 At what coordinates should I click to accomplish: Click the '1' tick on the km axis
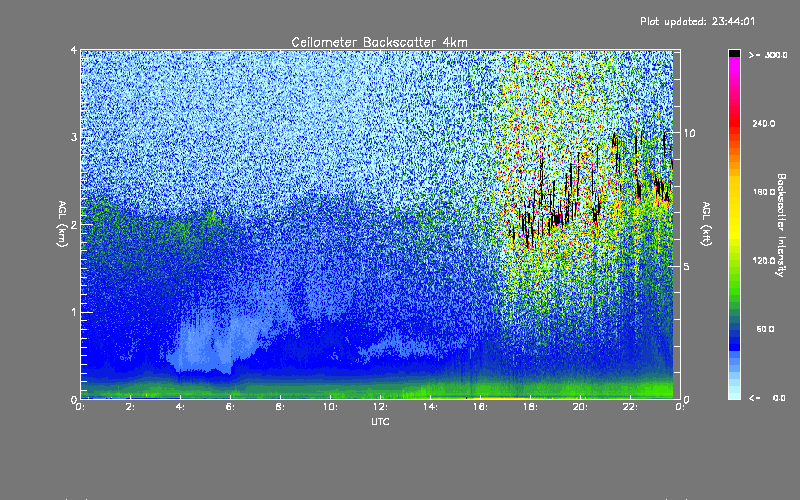74,312
